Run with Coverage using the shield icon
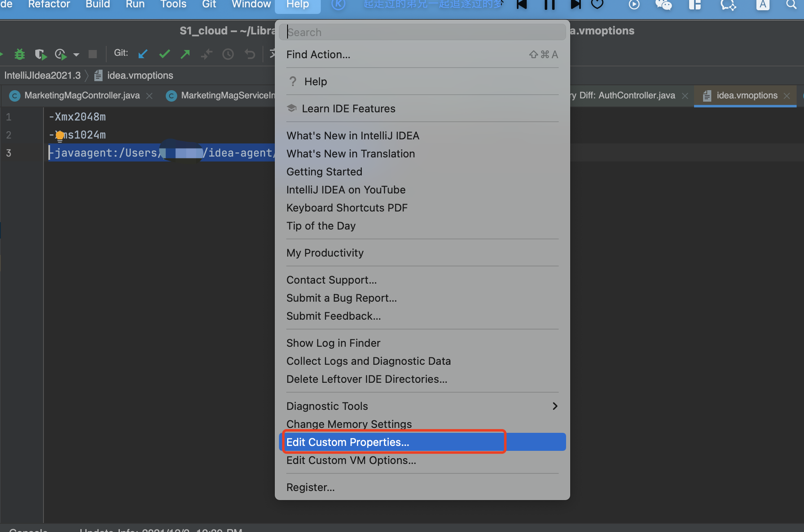The width and height of the screenshot is (804, 532). [x=40, y=54]
